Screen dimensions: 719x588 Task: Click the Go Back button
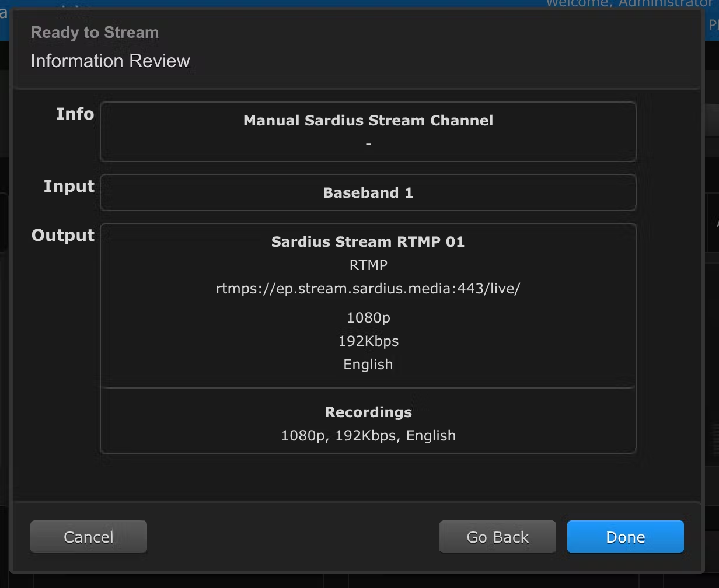tap(497, 537)
